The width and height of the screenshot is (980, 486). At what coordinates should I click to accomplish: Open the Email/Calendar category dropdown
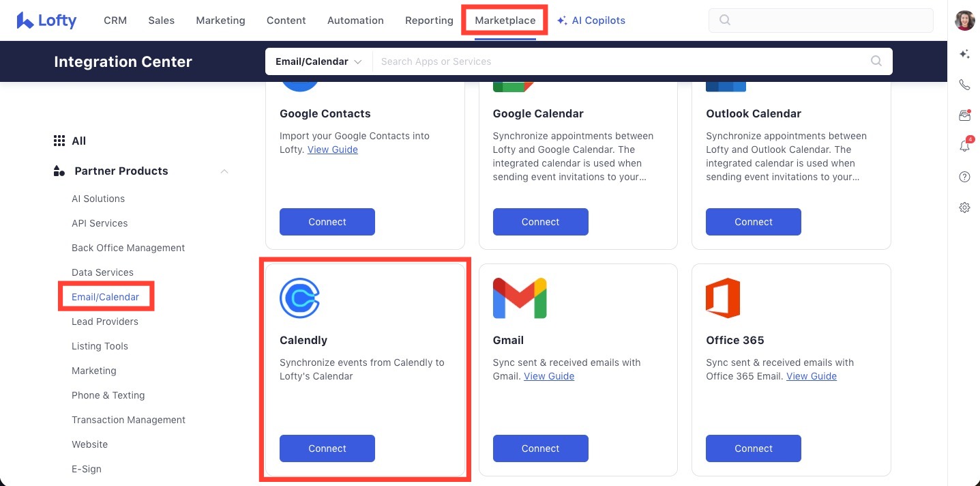pos(318,61)
